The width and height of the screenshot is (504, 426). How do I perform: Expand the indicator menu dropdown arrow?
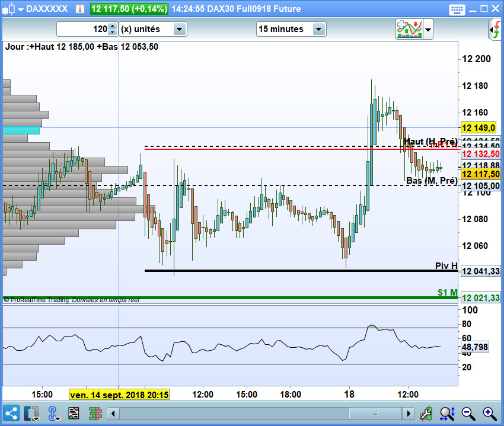pyautogui.click(x=428, y=29)
